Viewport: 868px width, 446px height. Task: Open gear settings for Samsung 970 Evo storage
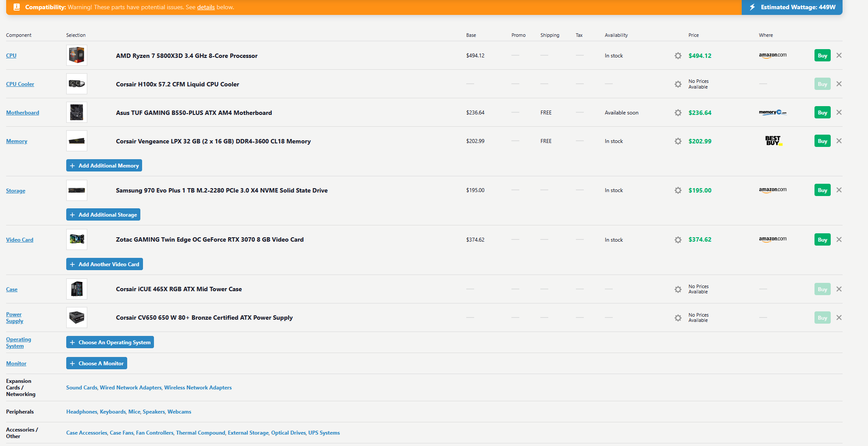click(678, 190)
